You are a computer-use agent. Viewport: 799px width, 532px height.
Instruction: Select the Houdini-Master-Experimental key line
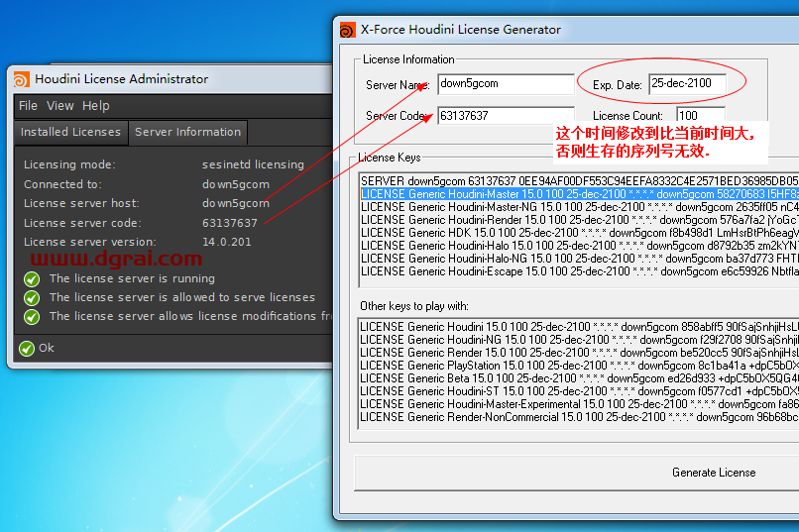[x=579, y=404]
